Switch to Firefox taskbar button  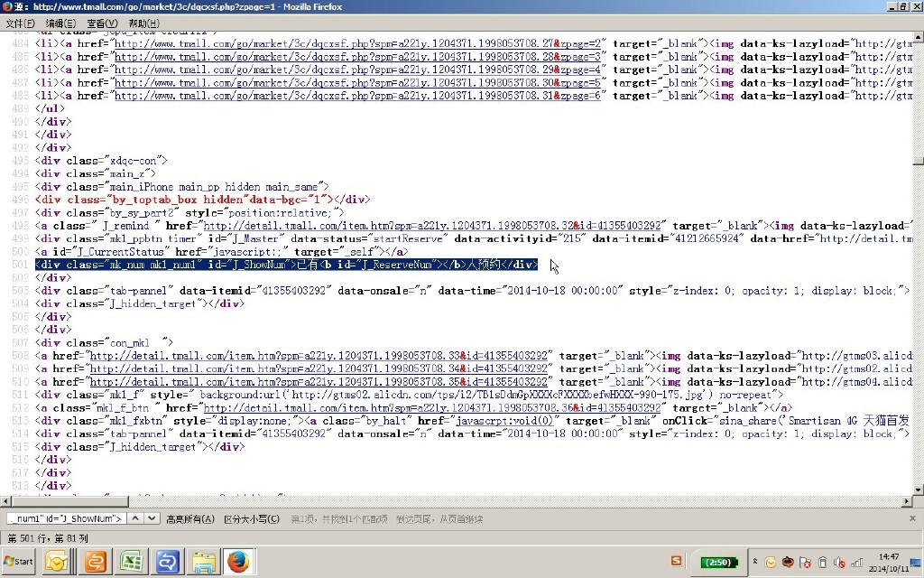(238, 562)
